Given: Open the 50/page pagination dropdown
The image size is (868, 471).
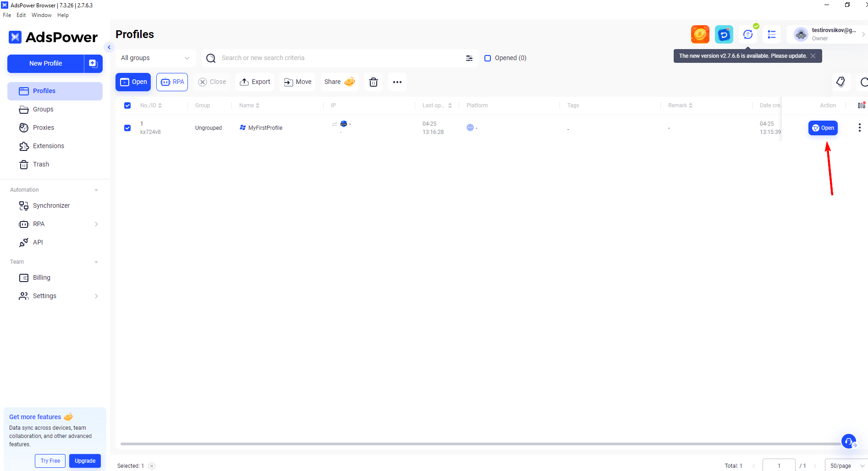Looking at the screenshot, I should 846,465.
